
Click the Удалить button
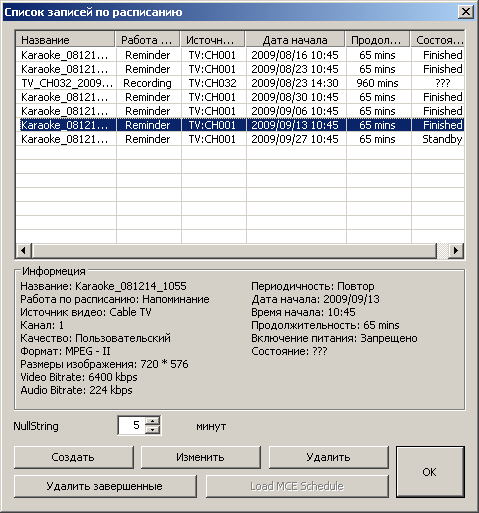[329, 457]
